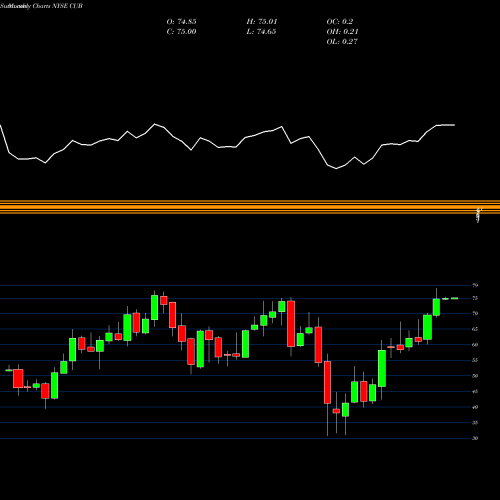Viewport: 500px width, 500px height.
Task: Click the 35 price axis label
Action: coord(475,423)
